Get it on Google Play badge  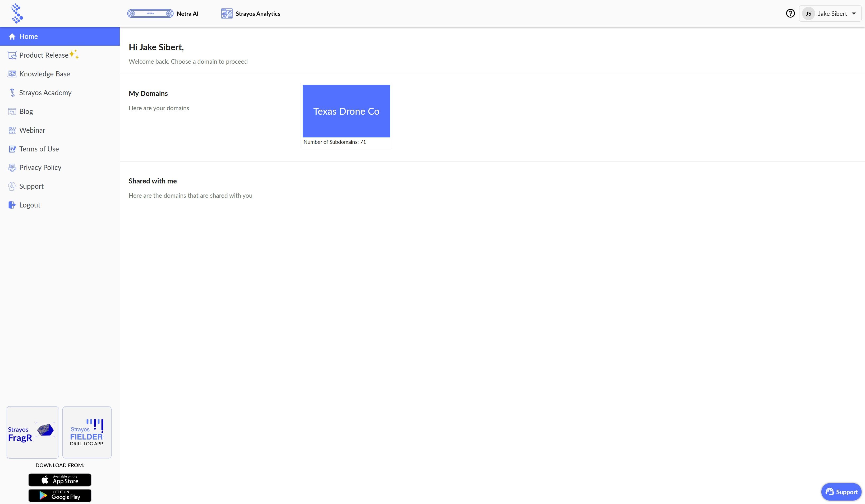(x=60, y=496)
